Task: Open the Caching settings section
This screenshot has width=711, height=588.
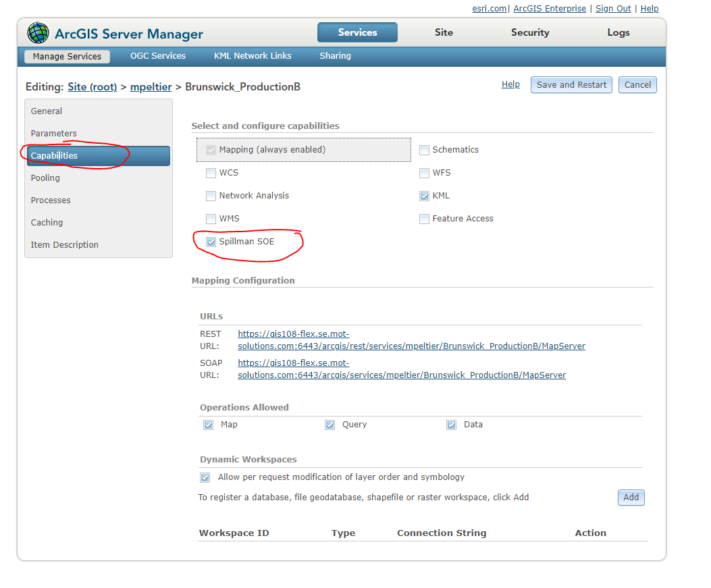Action: (x=99, y=222)
